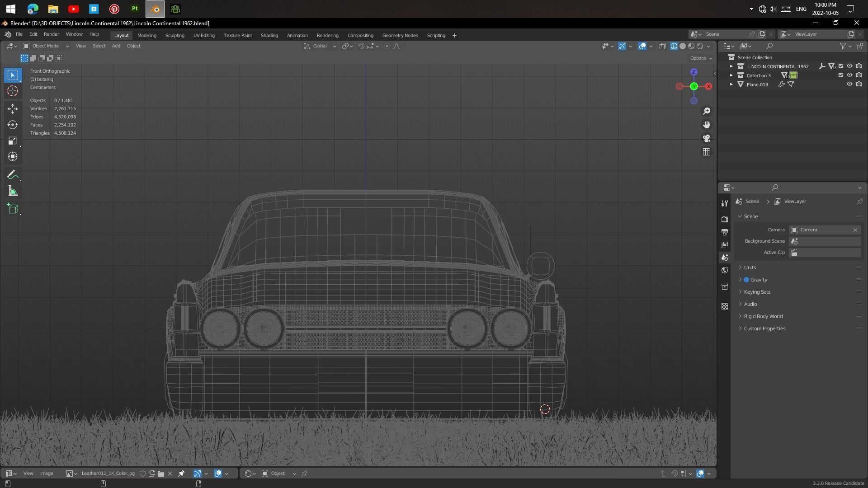Open Pinterest from the taskbar
This screenshot has height=488, width=868.
(114, 9)
